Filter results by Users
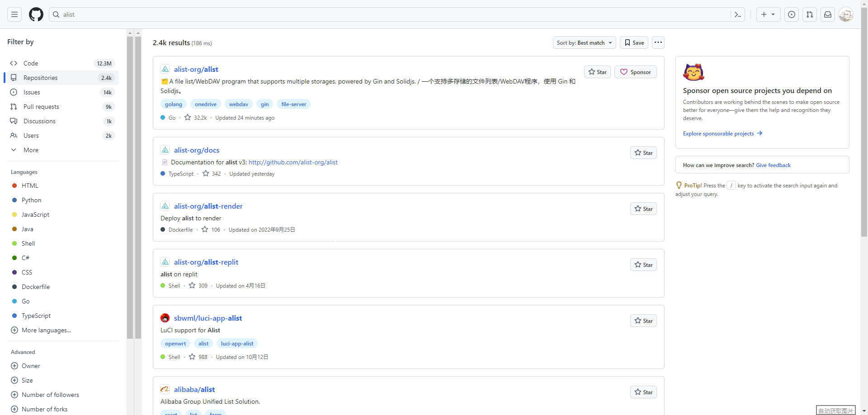The image size is (868, 415). click(63, 135)
